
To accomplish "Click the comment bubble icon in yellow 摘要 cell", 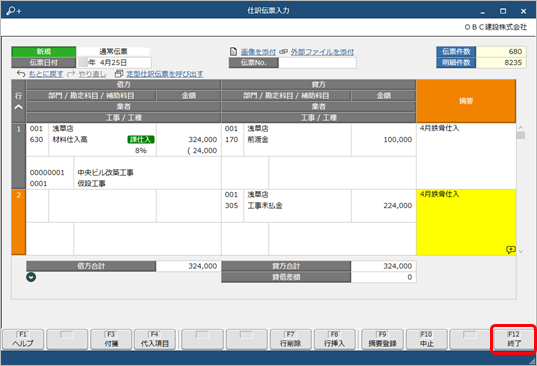I will tap(511, 250).
